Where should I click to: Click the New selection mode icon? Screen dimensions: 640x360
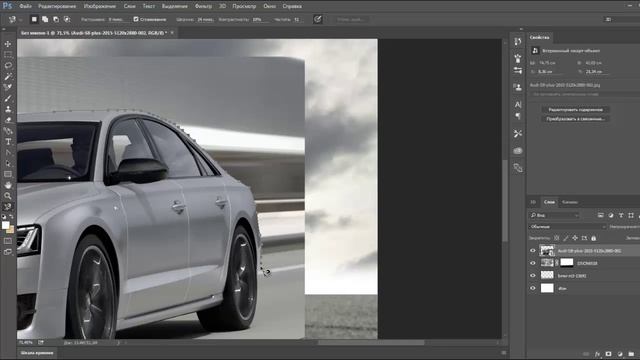(34, 19)
